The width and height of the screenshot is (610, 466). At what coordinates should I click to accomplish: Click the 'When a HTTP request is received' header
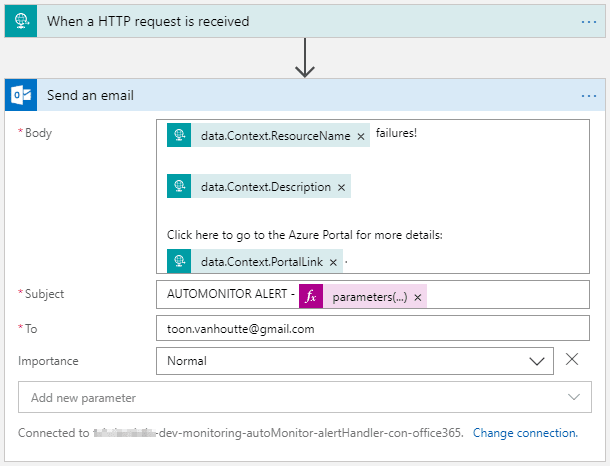point(305,21)
